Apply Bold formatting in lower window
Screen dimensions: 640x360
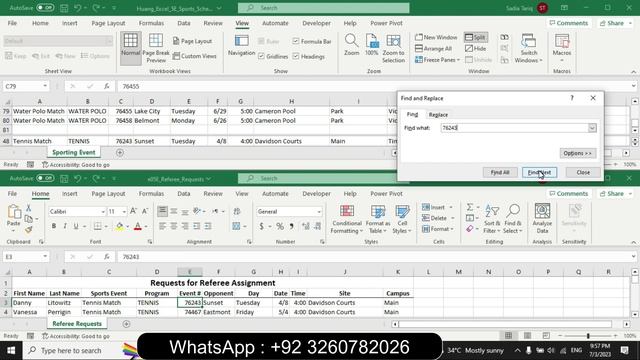coord(53,226)
